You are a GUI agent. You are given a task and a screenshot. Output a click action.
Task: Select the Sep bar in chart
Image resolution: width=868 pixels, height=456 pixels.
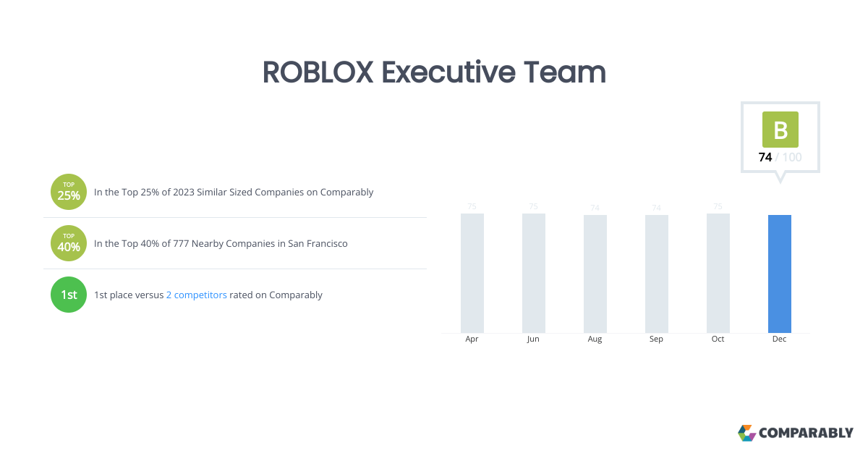coord(656,274)
